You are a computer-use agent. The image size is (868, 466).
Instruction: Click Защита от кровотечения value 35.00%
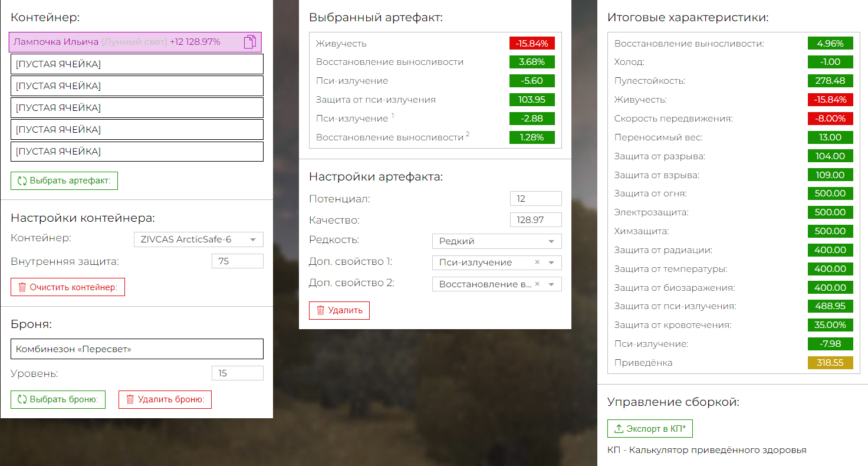(x=830, y=325)
